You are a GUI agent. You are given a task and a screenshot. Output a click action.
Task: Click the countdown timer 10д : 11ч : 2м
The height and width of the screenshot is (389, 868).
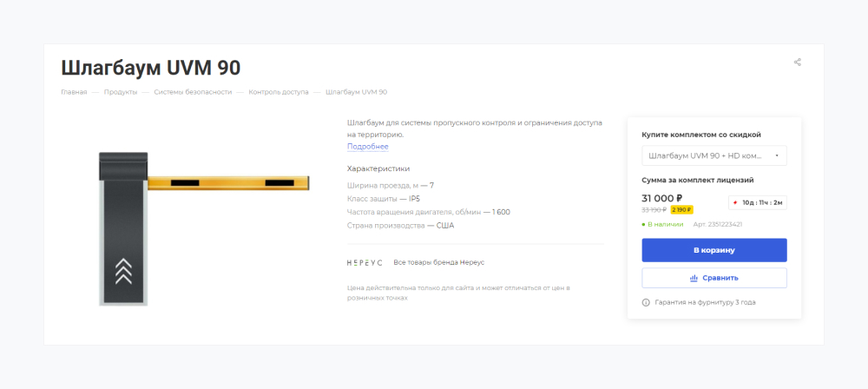(x=757, y=203)
